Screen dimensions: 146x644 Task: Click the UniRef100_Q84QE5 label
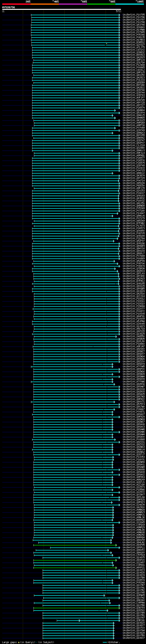point(133,246)
